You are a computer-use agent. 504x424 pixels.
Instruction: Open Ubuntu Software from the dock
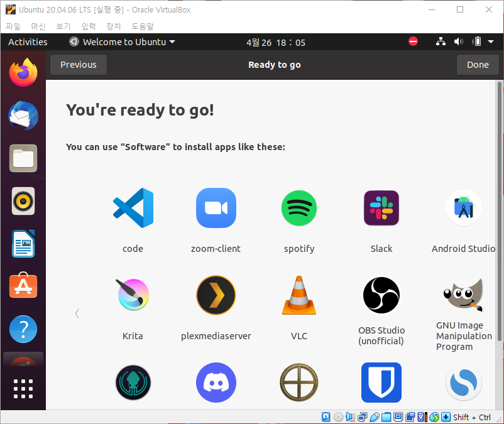tap(23, 285)
